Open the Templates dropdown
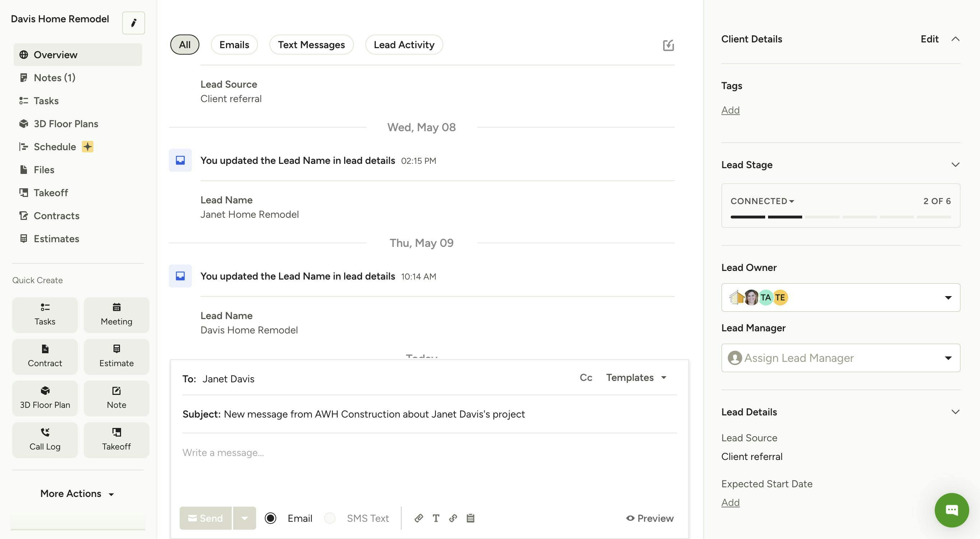The height and width of the screenshot is (539, 980). [x=636, y=377]
